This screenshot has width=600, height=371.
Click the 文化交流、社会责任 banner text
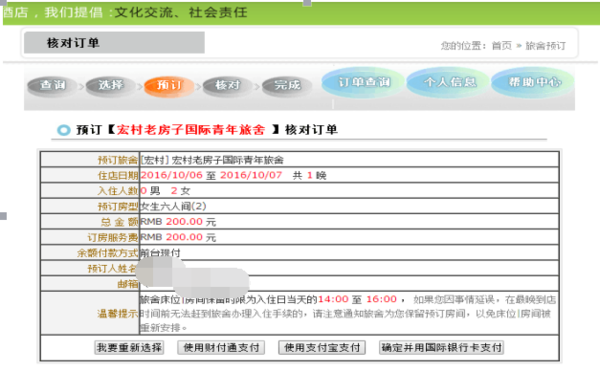(181, 13)
